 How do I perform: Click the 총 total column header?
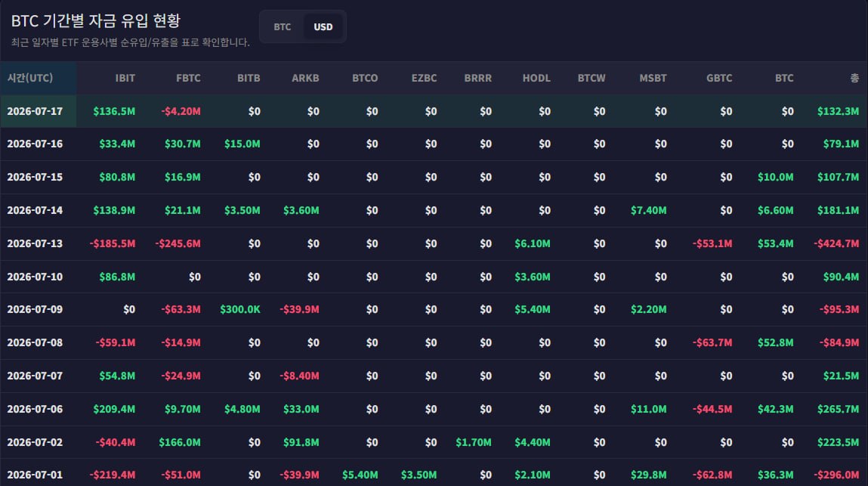(854, 78)
